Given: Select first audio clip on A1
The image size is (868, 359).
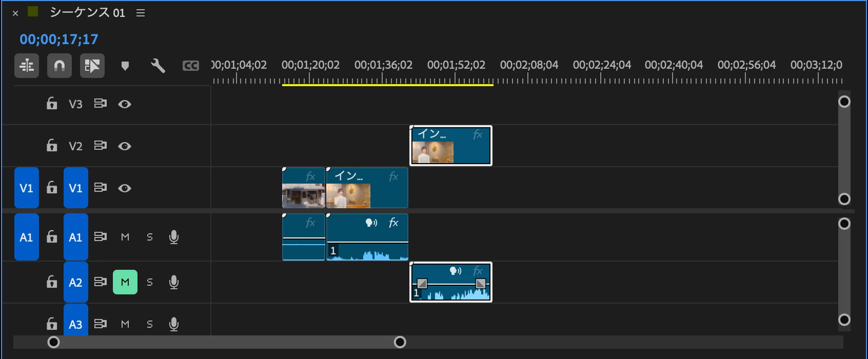Looking at the screenshot, I should (304, 237).
